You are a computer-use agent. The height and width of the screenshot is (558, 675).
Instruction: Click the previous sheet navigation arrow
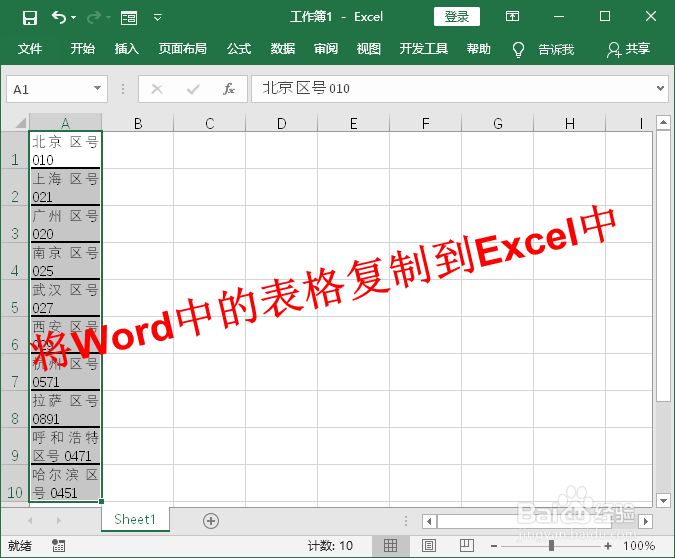[30, 521]
